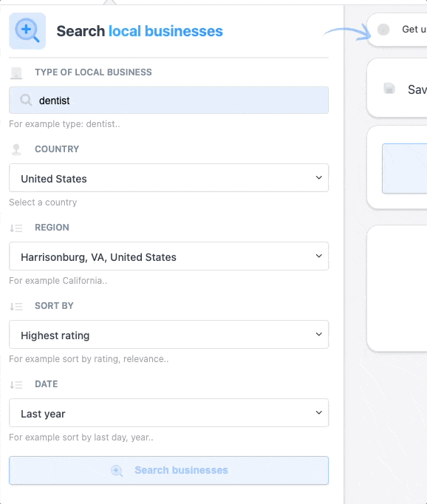Click the map pin icon beside Country
Image resolution: width=427 pixels, height=504 pixels.
(x=16, y=149)
